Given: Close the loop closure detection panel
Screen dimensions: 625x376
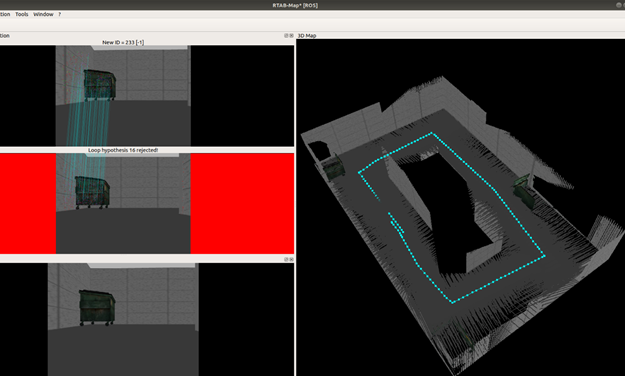Looking at the screenshot, I should pyautogui.click(x=291, y=35).
